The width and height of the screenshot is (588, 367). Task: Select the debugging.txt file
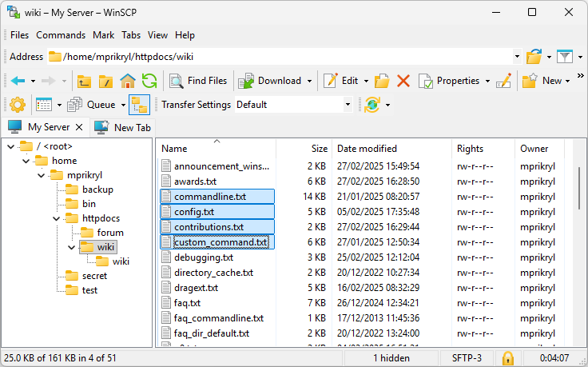pyautogui.click(x=203, y=257)
